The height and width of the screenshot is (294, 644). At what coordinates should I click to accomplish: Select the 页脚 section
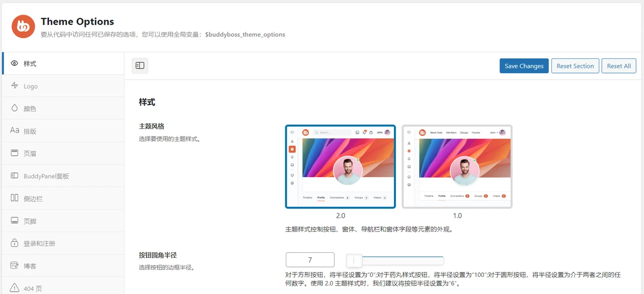coord(63,220)
